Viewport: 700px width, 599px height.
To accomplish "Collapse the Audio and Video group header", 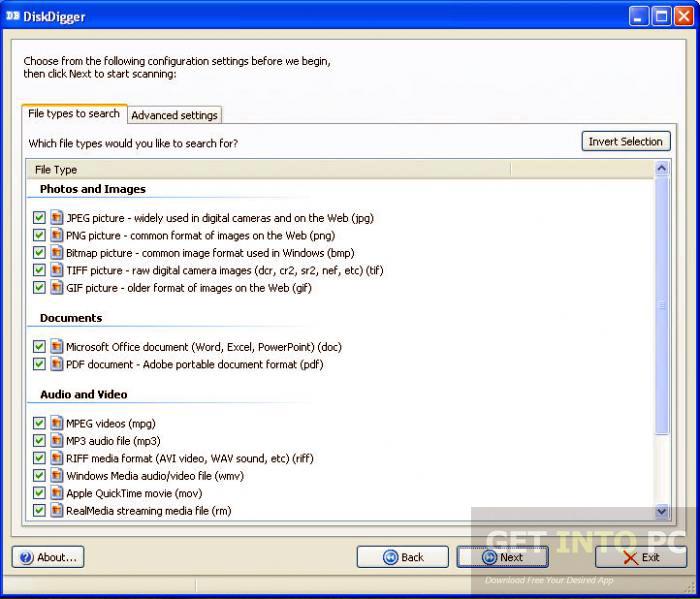I will 83,394.
